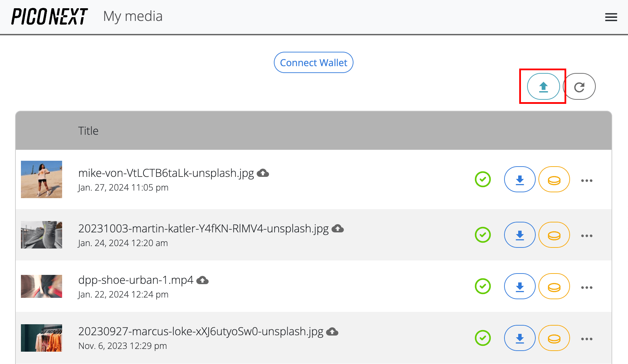The width and height of the screenshot is (628, 364).
Task: Click green verified check for mike-von image
Action: tap(483, 179)
